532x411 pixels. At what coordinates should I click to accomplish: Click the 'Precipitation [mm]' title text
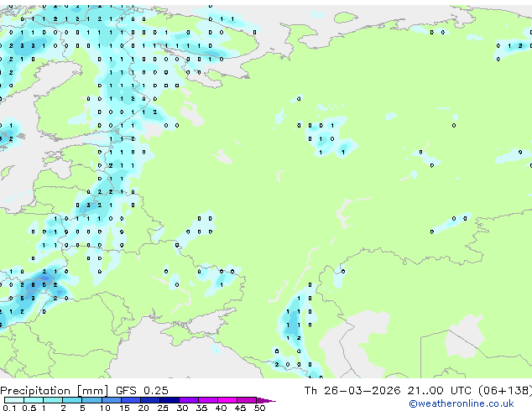pyautogui.click(x=55, y=391)
